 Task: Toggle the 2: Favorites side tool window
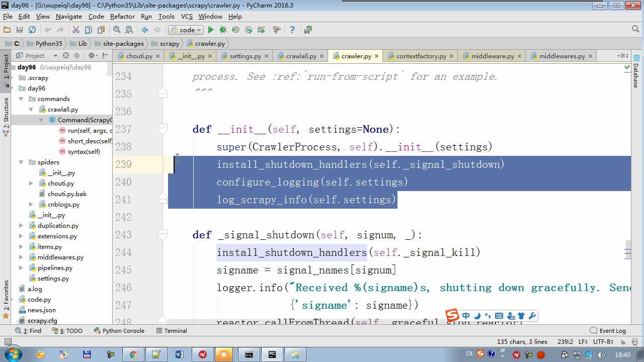click(6, 299)
